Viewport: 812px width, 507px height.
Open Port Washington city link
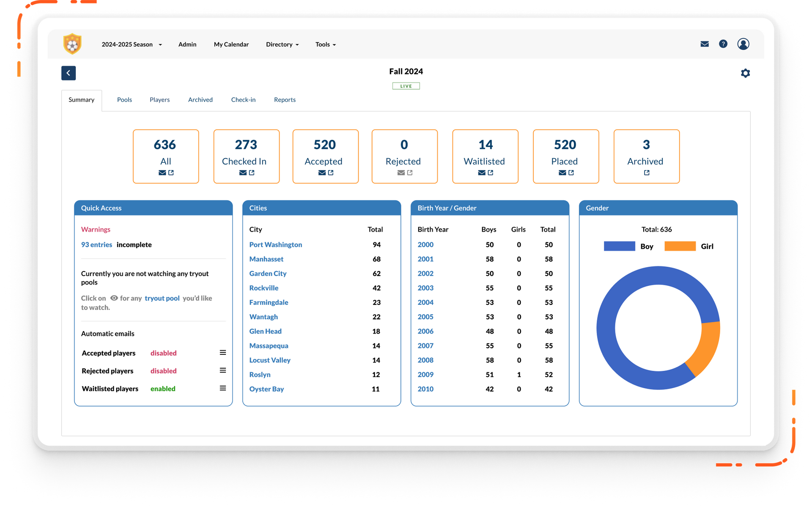[275, 245]
